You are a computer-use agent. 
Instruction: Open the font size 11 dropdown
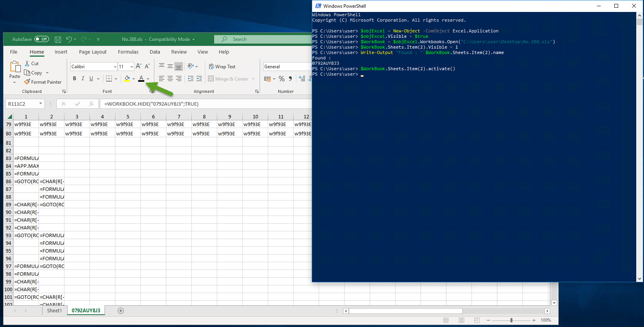[x=132, y=67]
